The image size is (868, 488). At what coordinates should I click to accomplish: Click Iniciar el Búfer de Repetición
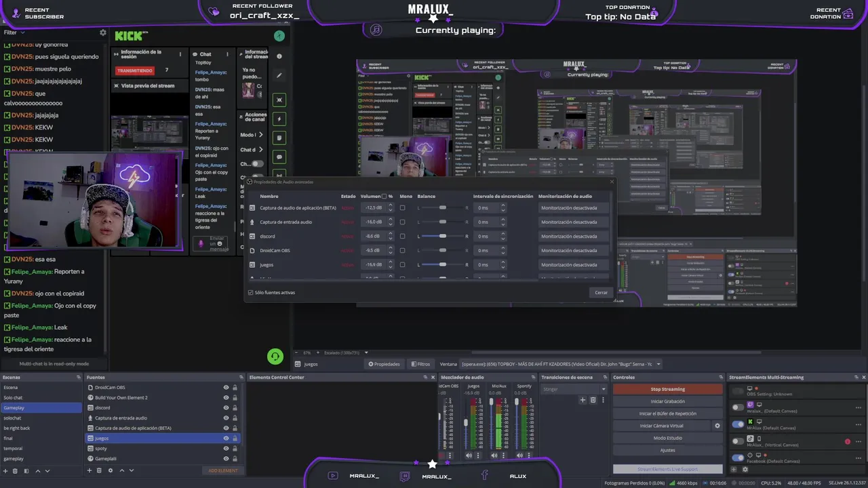668,413
